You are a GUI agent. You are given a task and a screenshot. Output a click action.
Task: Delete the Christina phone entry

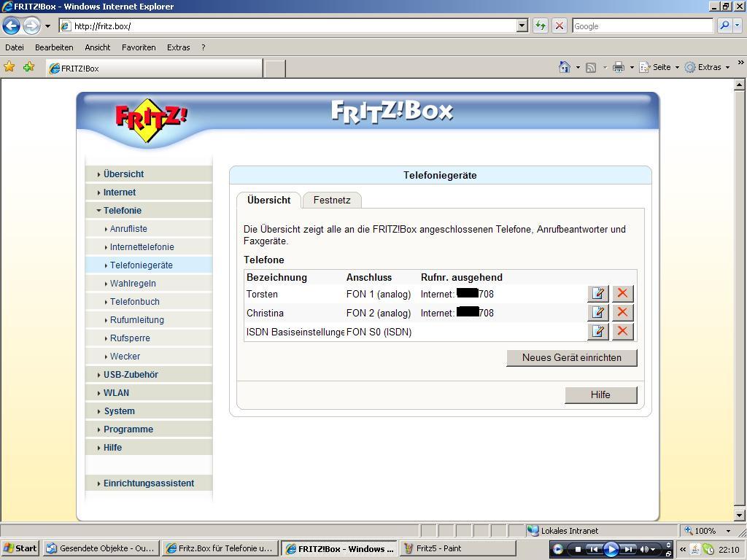click(622, 313)
